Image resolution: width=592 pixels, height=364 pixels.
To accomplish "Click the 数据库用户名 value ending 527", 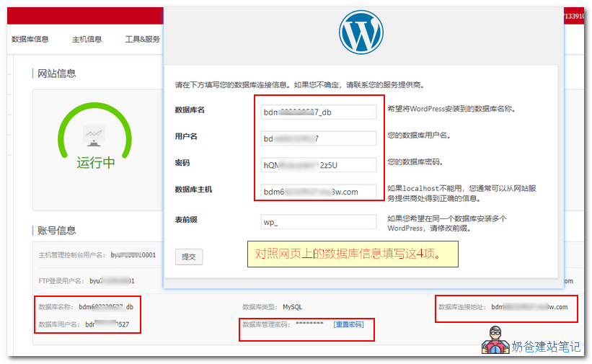I will point(107,324).
